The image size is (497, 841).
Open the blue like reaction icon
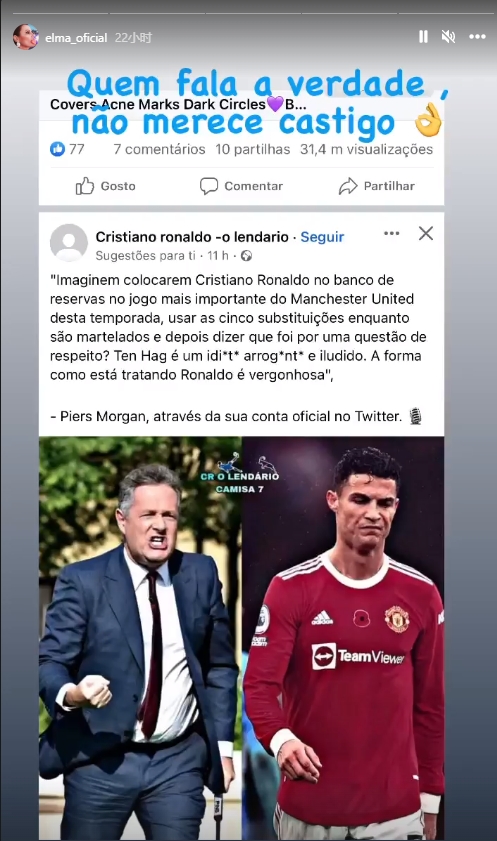tap(57, 149)
